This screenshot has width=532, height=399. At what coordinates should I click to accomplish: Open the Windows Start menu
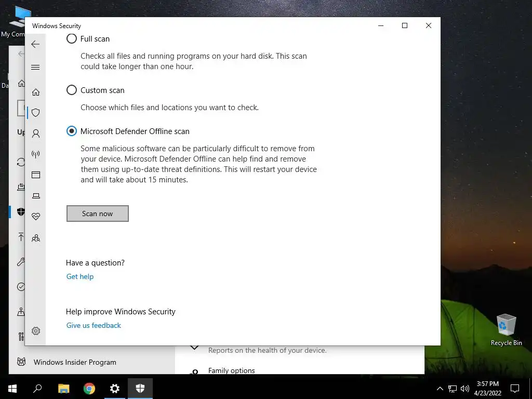coord(12,389)
